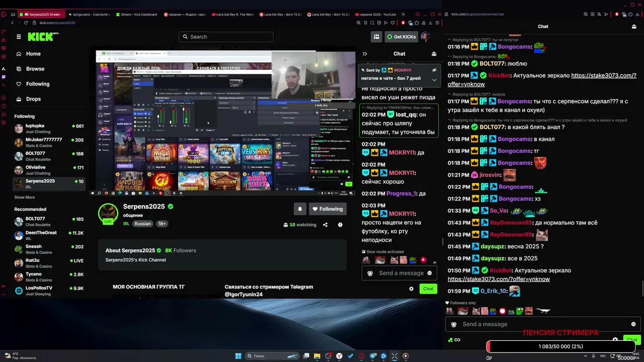Screen dimensions: 644x362
Task: Open Oliviallive channel in Following list
Action: point(49,170)
